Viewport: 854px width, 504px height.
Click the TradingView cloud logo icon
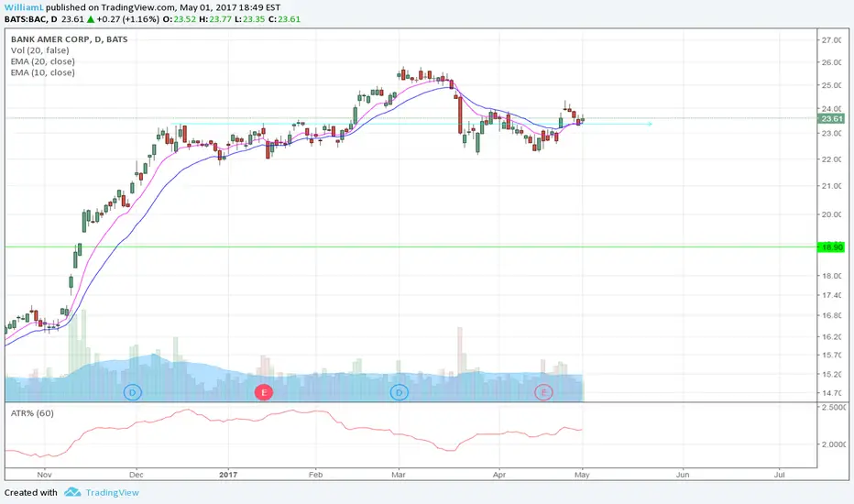tap(71, 493)
